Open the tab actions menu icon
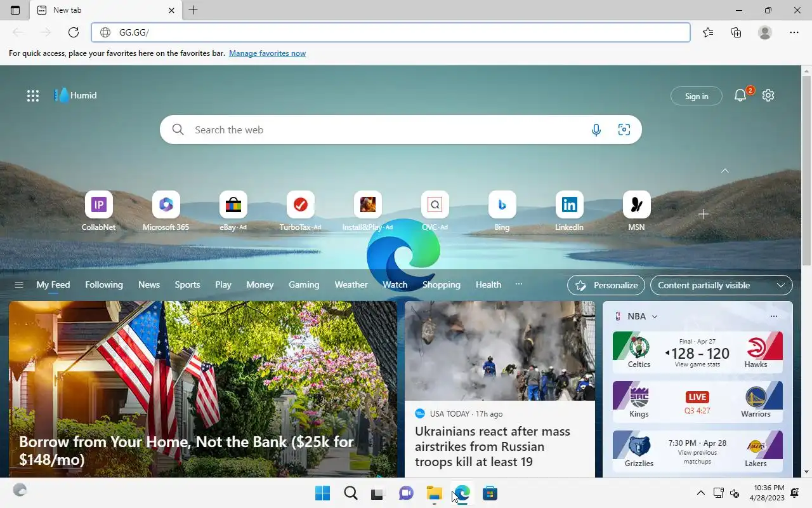 pos(15,10)
